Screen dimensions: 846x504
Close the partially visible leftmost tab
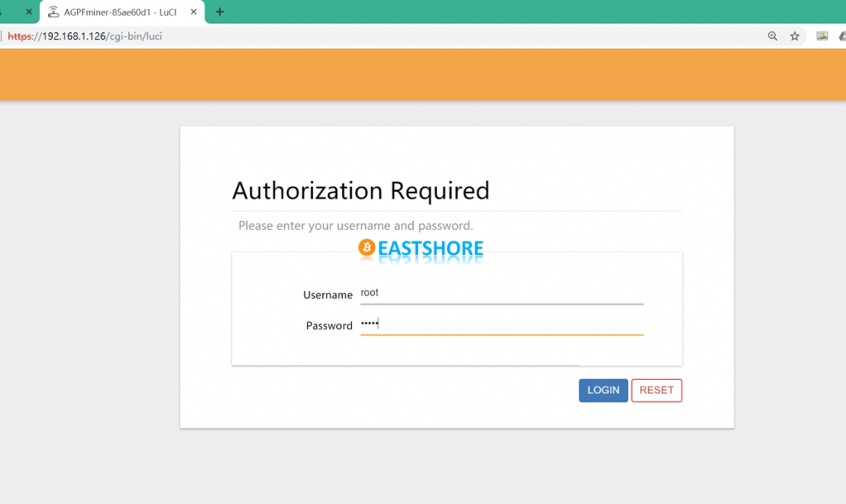tap(29, 12)
